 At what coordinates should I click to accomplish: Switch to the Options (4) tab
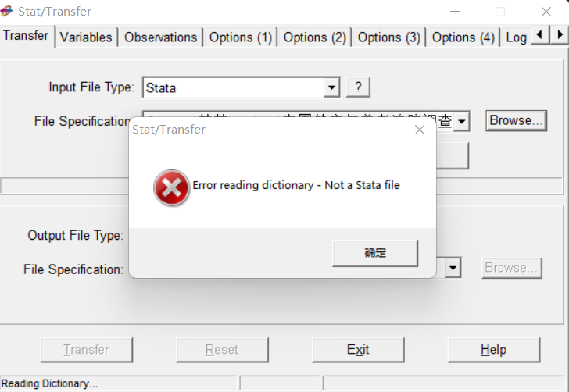click(463, 37)
